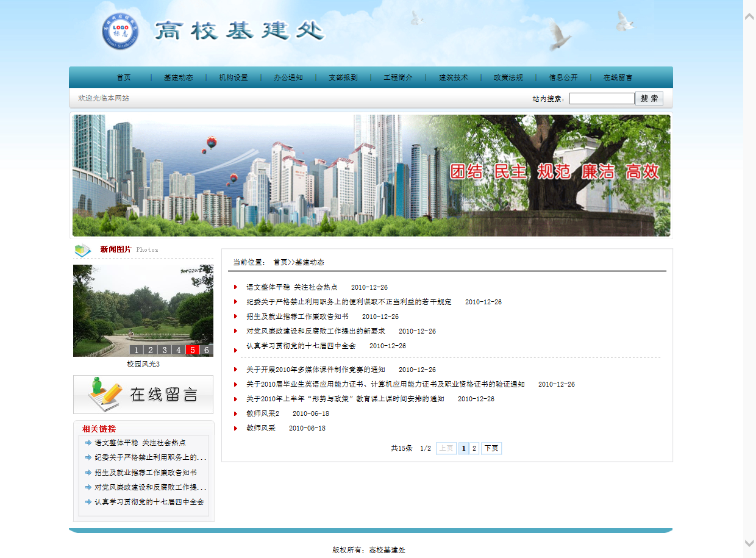756x558 pixels.
Task: Open the 支部报到 navigation menu item
Action: [x=343, y=77]
